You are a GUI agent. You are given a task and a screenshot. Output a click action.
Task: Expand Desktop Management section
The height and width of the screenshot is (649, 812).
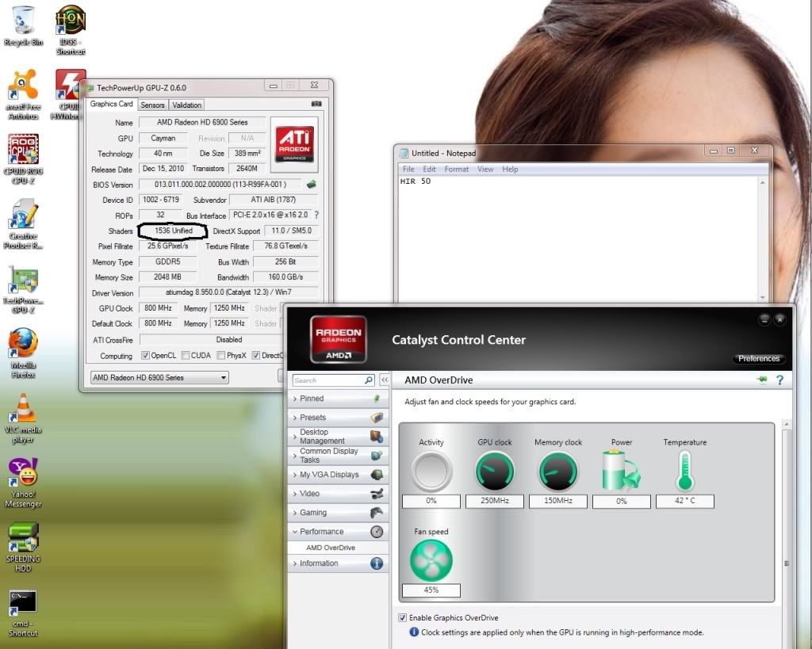tap(338, 437)
